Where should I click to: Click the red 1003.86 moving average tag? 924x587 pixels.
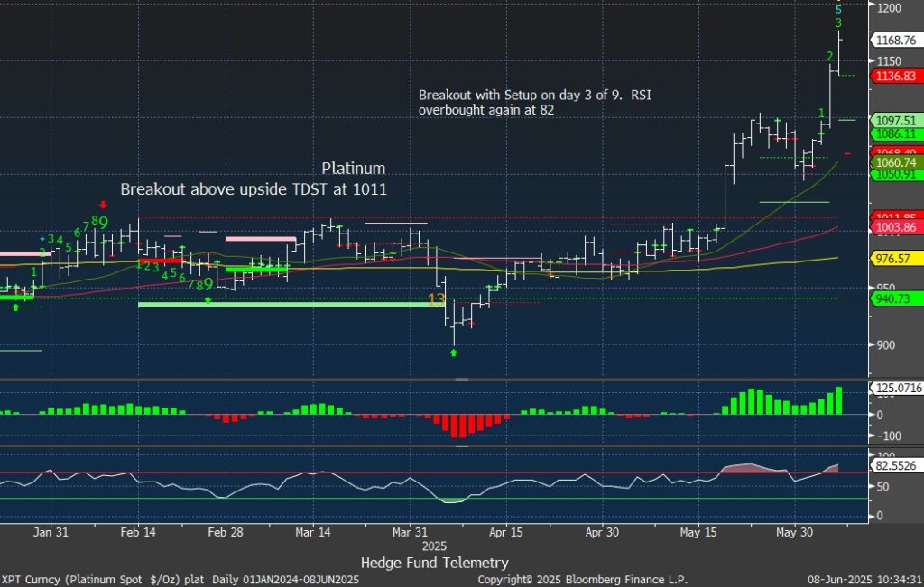pos(895,229)
